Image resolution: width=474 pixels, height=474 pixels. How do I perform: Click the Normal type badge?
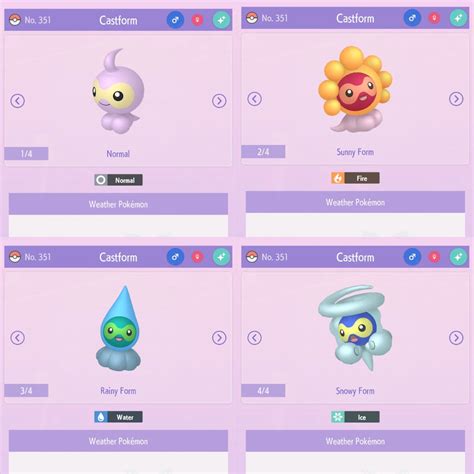point(118,180)
